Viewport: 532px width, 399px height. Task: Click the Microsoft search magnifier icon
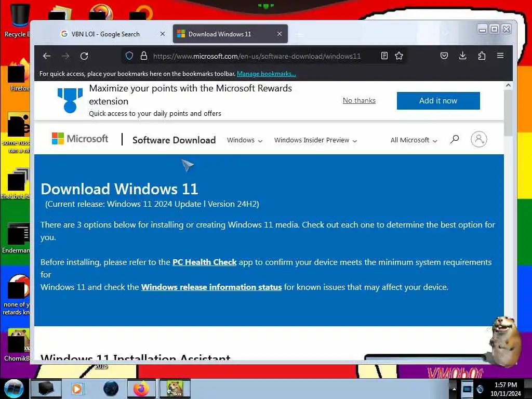point(454,139)
